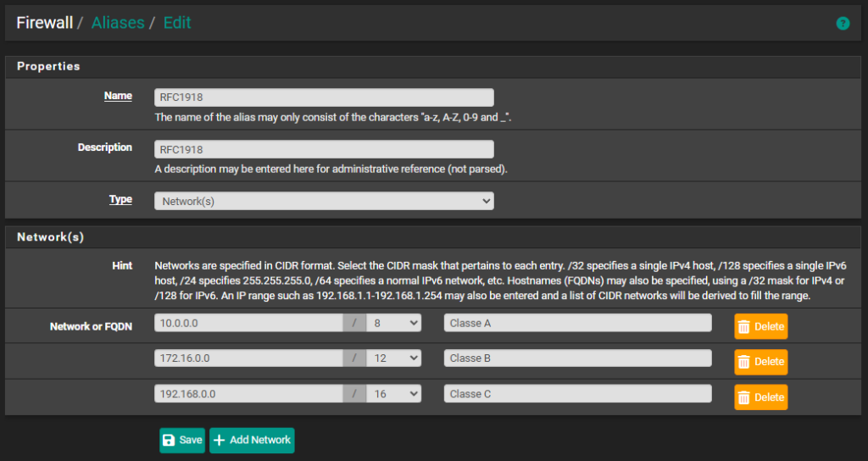Screen dimensions: 868x461
Task: Click the 10.0.0.0 network address field
Action: (249, 323)
